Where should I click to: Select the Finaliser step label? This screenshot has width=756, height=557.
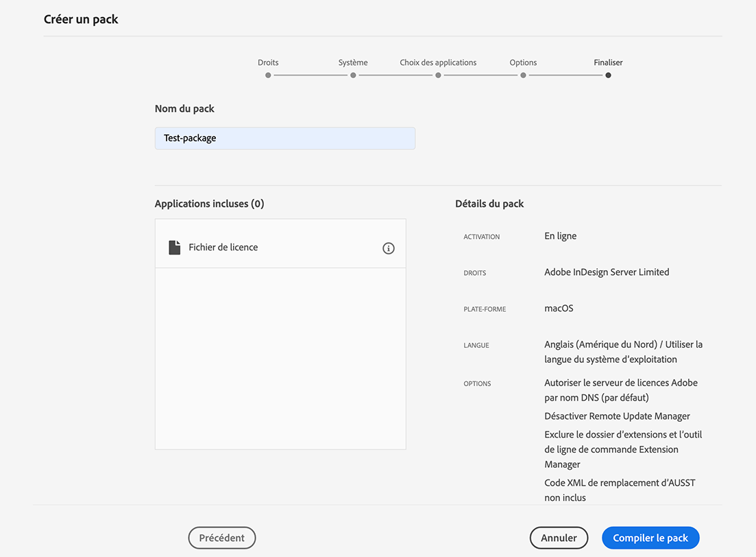608,62
